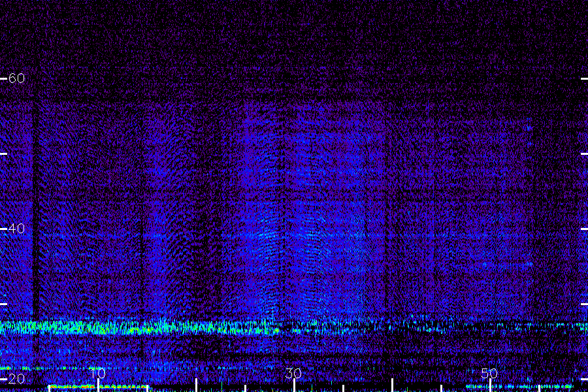Screen dimensions: 588x392
Task: Click the tick mark below the "10" label
Action: (98, 385)
